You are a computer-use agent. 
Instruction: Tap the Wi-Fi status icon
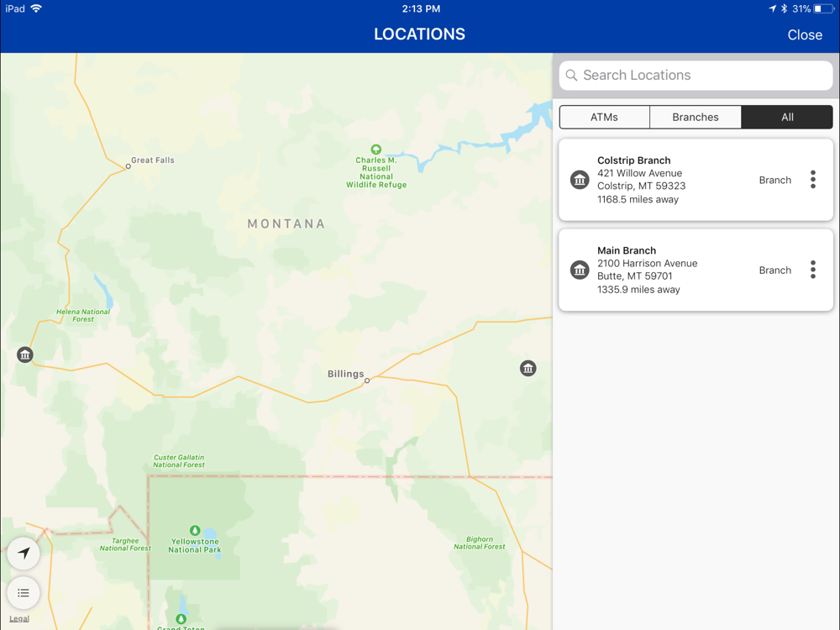[36, 8]
